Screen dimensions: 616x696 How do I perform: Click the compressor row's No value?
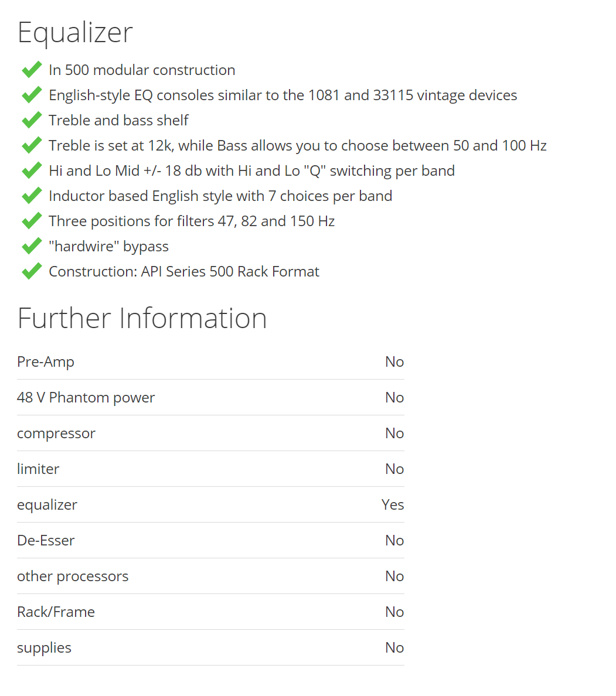(x=394, y=433)
